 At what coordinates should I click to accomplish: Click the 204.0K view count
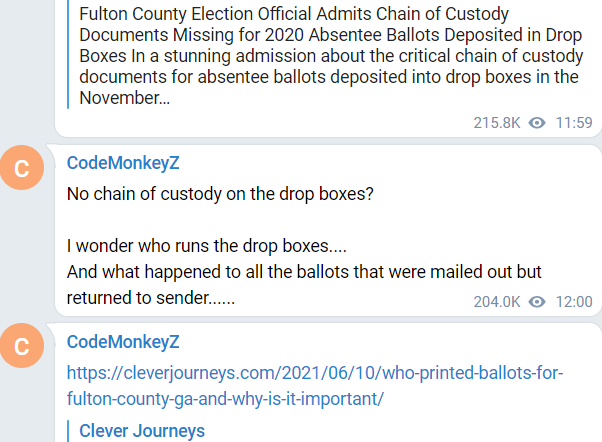[x=497, y=302]
